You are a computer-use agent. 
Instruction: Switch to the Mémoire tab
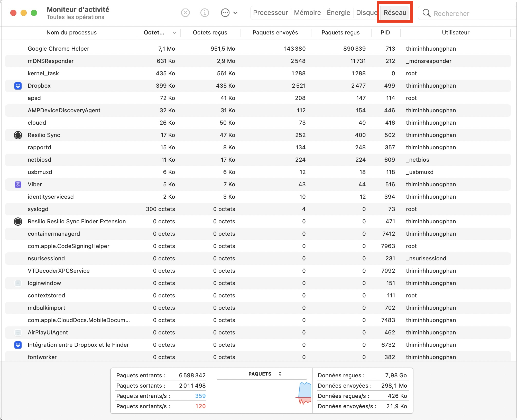coord(307,13)
